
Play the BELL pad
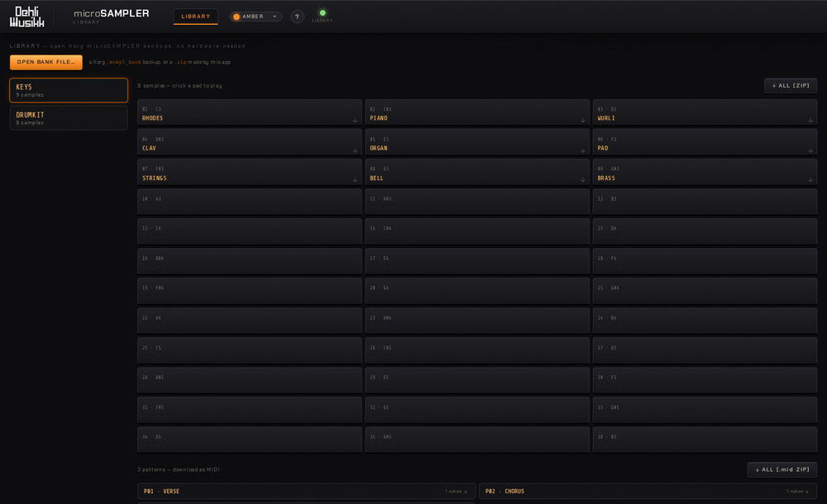tap(477, 173)
